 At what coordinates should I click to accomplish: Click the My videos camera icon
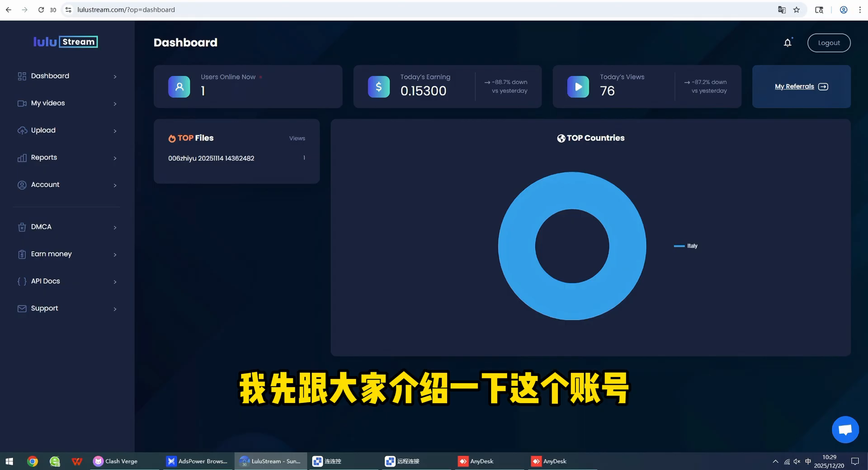point(22,103)
